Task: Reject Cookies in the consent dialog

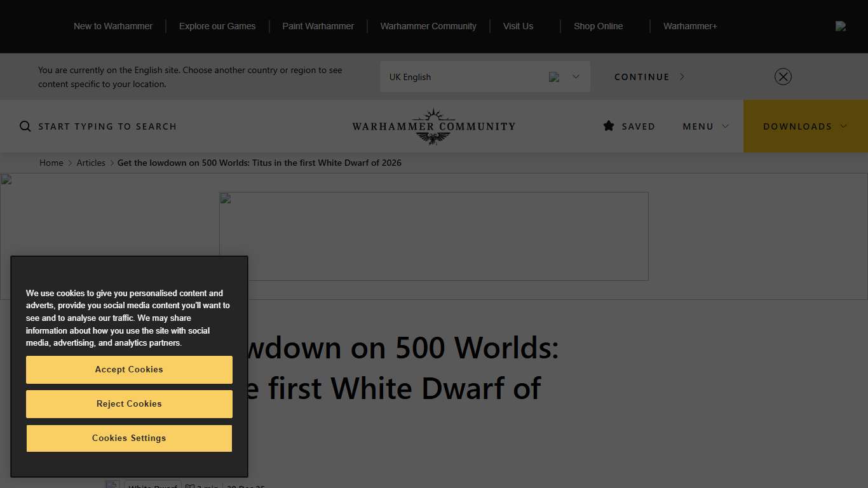Action: click(x=129, y=403)
